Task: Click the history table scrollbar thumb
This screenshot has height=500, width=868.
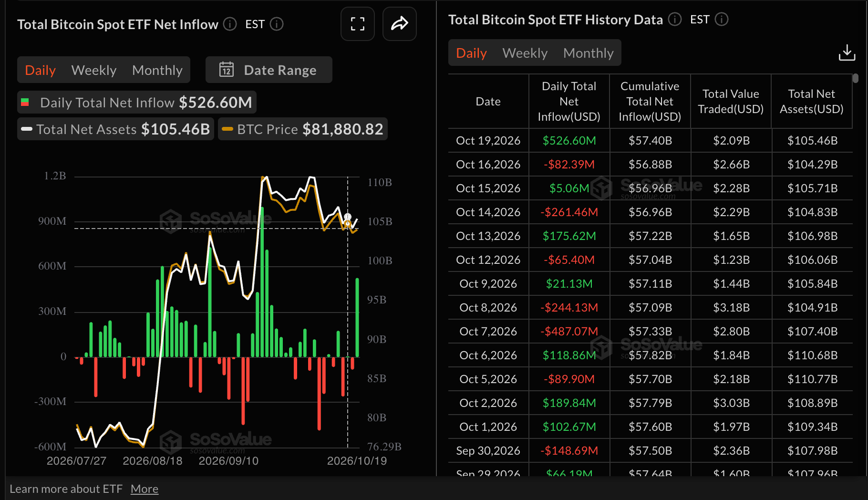Action: (x=856, y=78)
